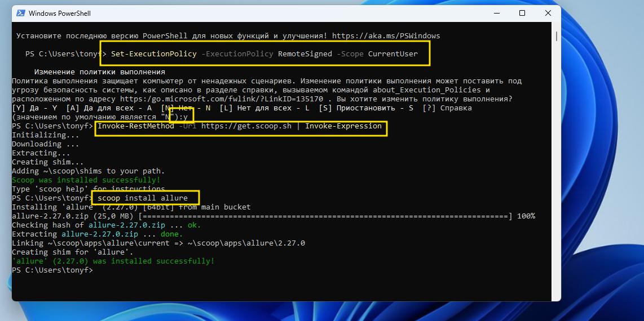Click the 'Изменение политики выполнения' heading

click(x=99, y=72)
